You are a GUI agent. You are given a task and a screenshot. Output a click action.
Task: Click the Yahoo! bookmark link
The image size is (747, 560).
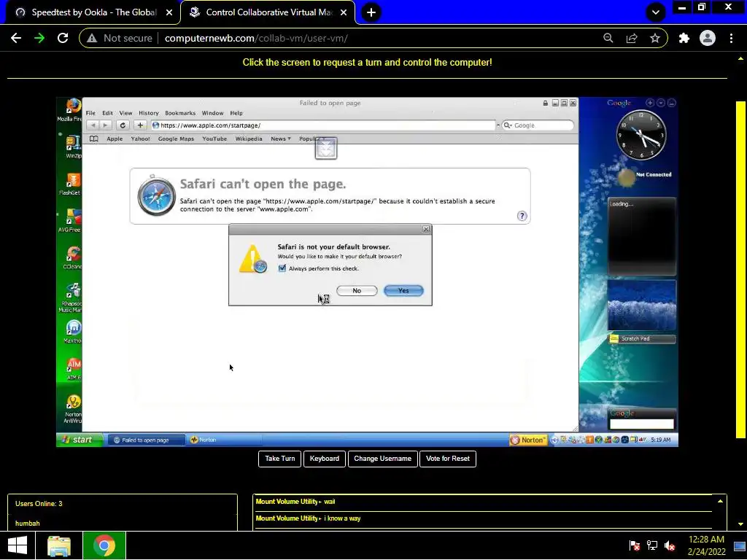pos(141,139)
